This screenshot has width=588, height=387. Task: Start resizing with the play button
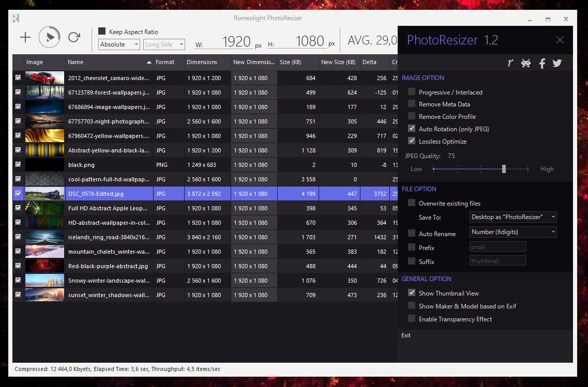tap(50, 37)
